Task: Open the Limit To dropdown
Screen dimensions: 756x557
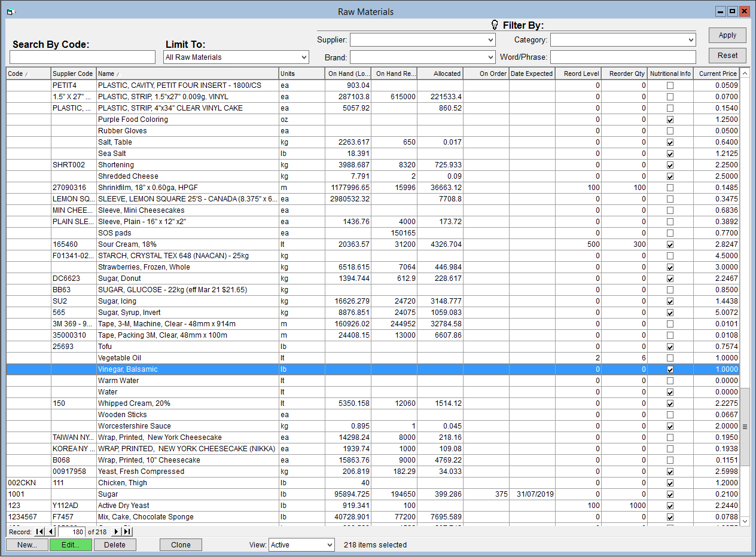Action: [x=304, y=57]
